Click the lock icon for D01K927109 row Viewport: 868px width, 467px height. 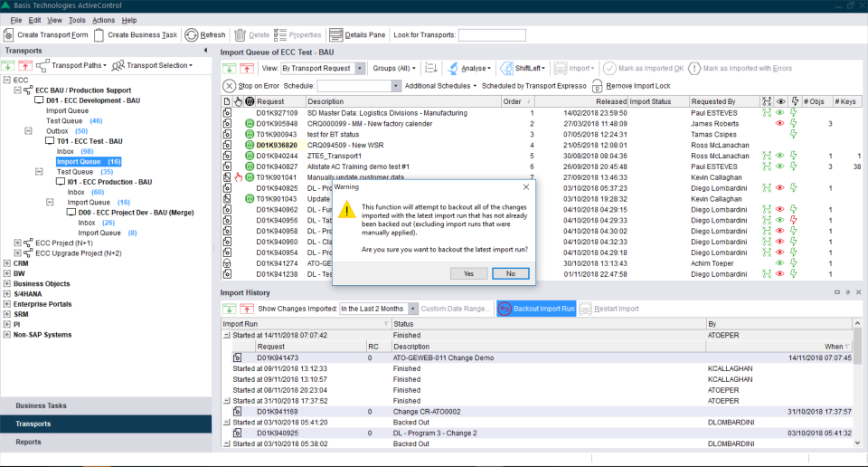pos(227,112)
